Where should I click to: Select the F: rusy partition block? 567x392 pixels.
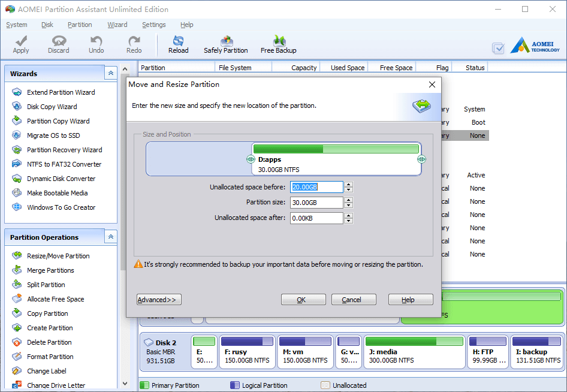[x=247, y=351]
